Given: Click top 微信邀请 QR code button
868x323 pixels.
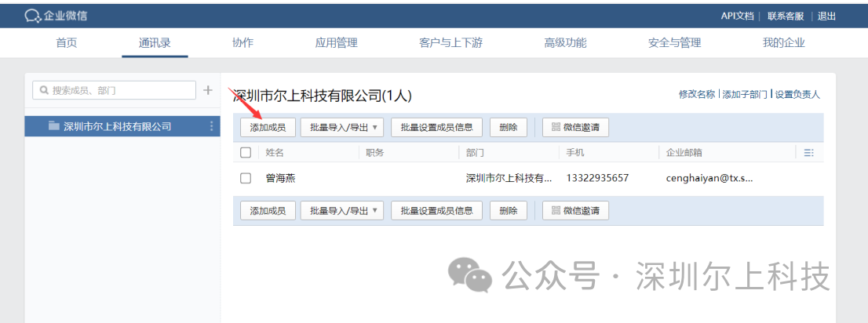Looking at the screenshot, I should 575,127.
